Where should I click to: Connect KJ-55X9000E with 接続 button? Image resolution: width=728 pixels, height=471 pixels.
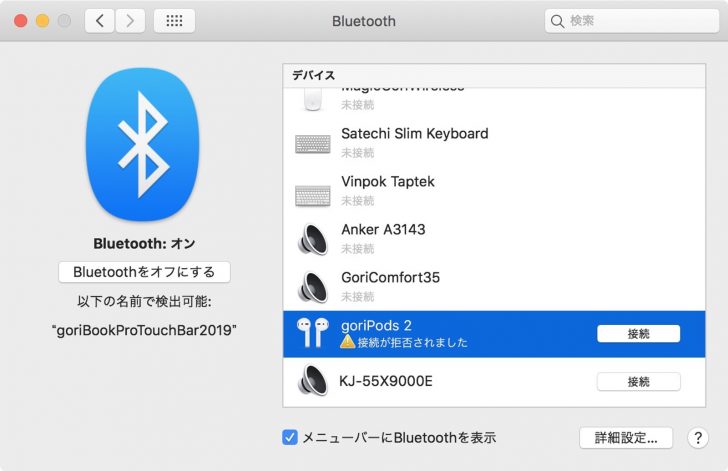click(638, 382)
